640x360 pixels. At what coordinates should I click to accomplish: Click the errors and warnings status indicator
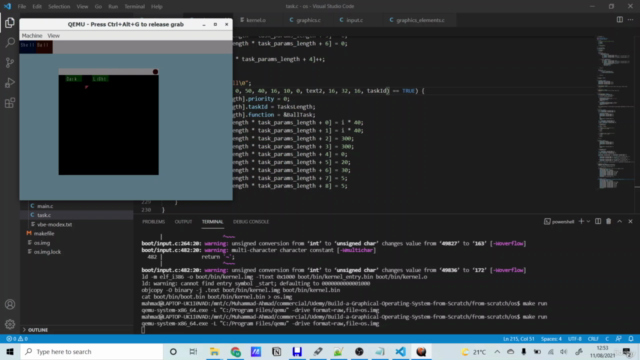pyautogui.click(x=17, y=339)
